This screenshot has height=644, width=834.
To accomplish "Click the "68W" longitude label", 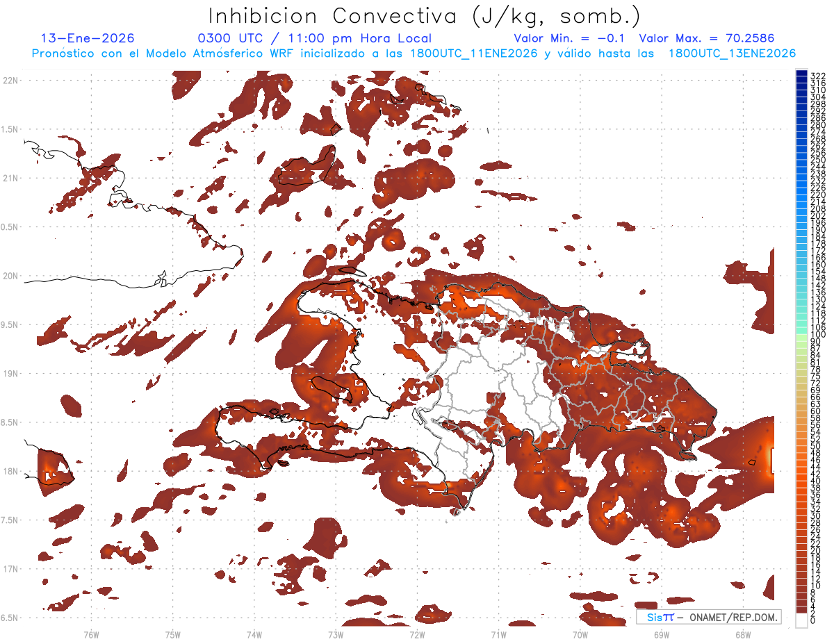I will pos(743,634).
